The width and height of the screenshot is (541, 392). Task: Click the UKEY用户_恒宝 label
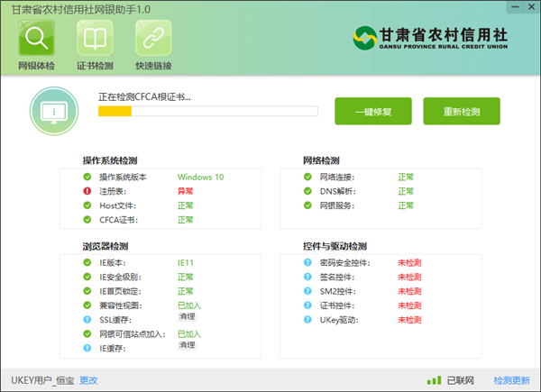(x=42, y=380)
